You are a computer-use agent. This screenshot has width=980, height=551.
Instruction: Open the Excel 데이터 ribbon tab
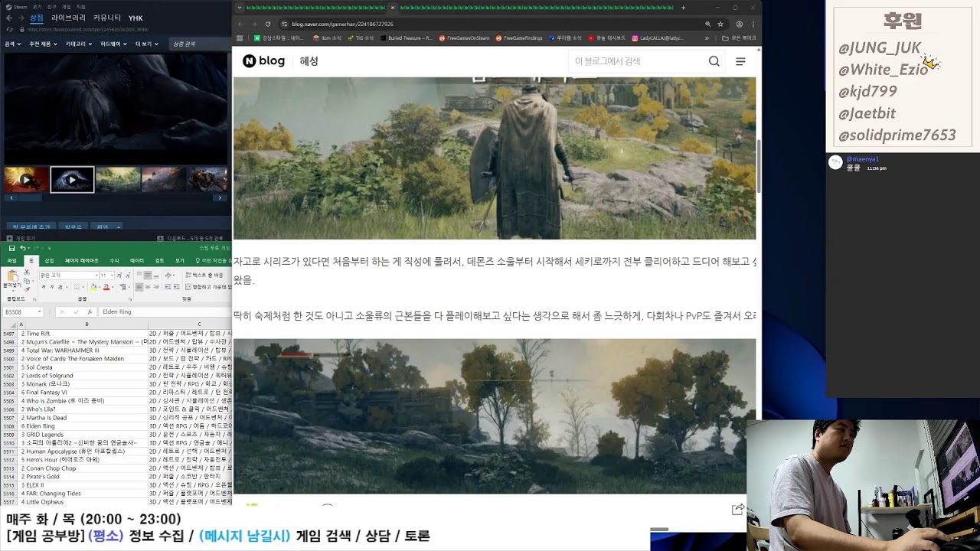coord(136,261)
